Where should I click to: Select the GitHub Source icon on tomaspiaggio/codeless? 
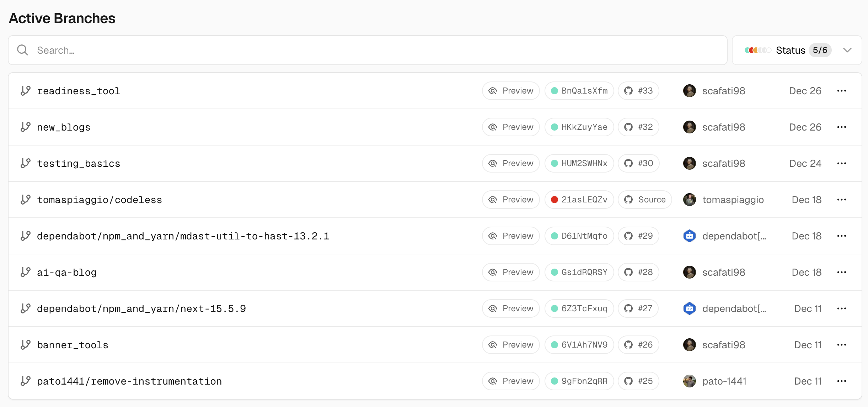(x=629, y=200)
